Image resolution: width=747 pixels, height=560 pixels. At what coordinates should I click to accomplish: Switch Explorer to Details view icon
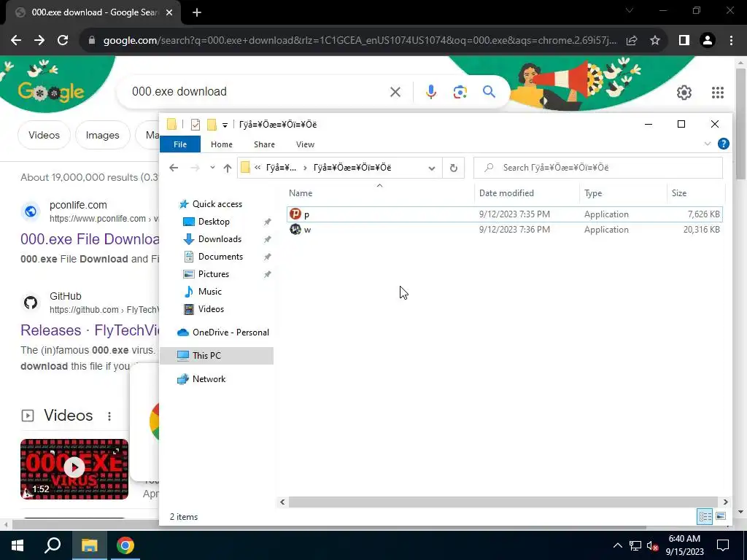[705, 516]
